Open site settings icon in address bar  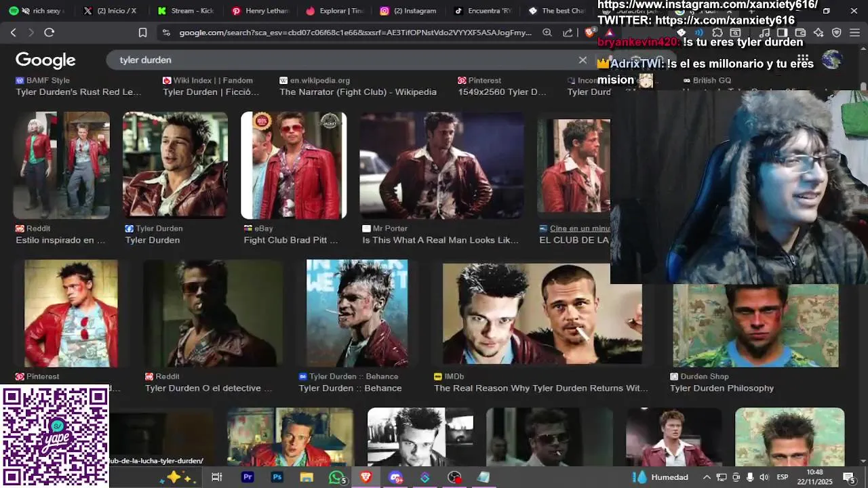pyautogui.click(x=166, y=33)
